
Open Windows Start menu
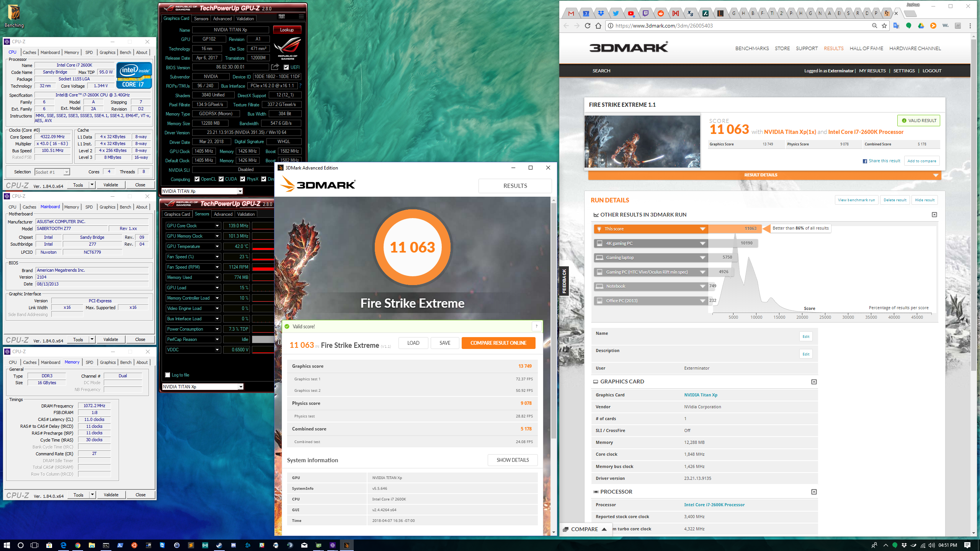(x=7, y=545)
